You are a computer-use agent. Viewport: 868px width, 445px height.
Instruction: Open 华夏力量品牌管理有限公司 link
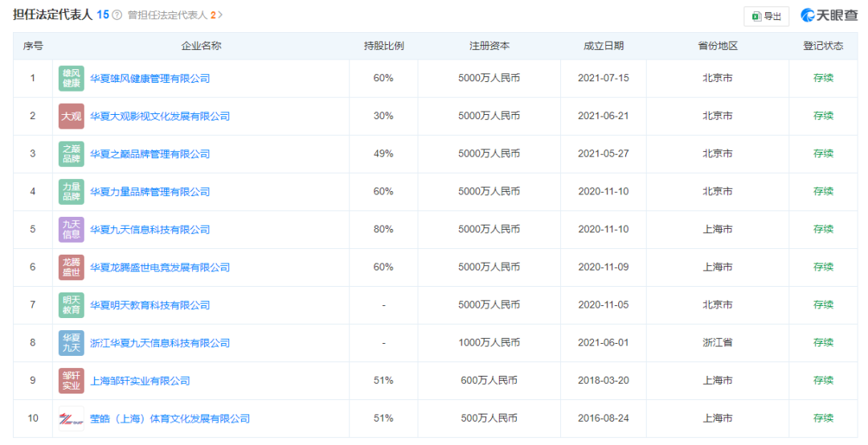[x=150, y=192]
